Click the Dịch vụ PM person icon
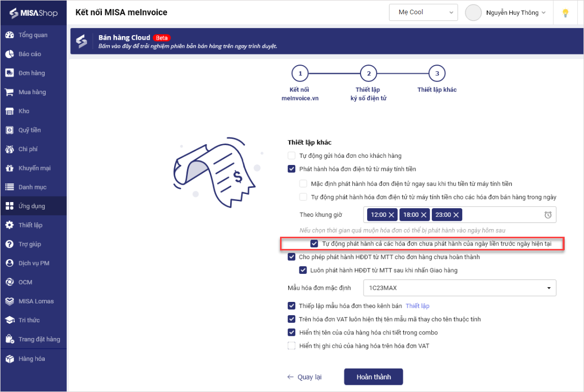Image resolution: width=584 pixels, height=392 pixels. (x=9, y=263)
